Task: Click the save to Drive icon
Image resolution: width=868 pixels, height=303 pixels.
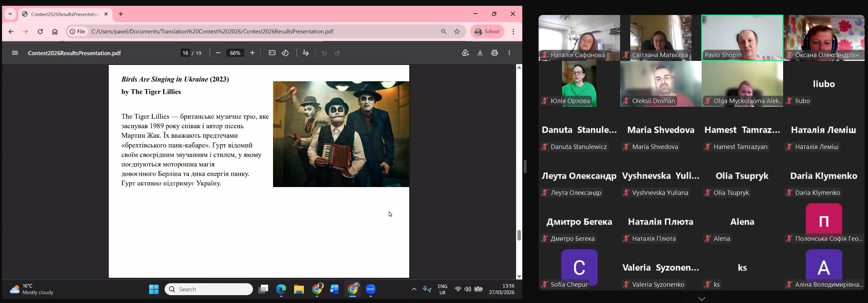Action: 465,53
